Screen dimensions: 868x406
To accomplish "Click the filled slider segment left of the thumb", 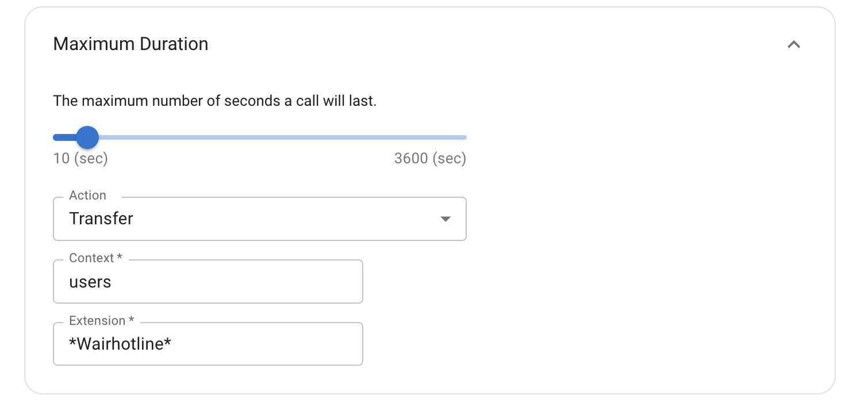I will click(x=64, y=137).
